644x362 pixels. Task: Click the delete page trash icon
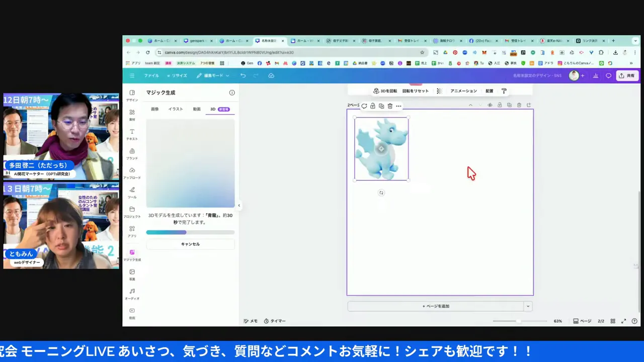click(x=390, y=106)
